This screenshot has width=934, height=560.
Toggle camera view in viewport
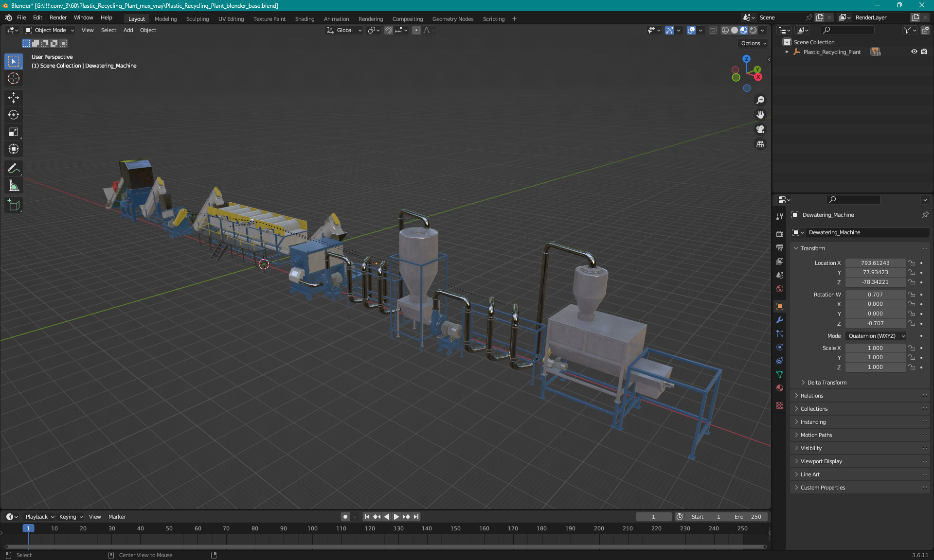point(760,129)
